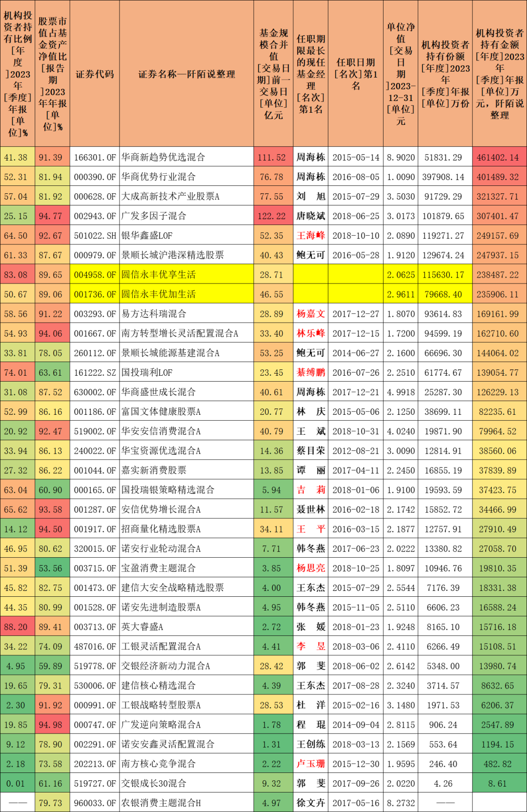
Task: Select the cell 嘉实新消费股票
Action: [186, 470]
